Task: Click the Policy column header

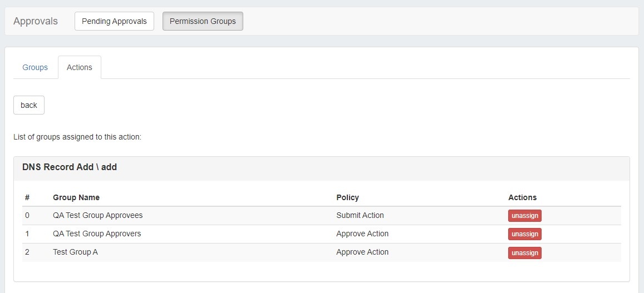Action: [347, 197]
